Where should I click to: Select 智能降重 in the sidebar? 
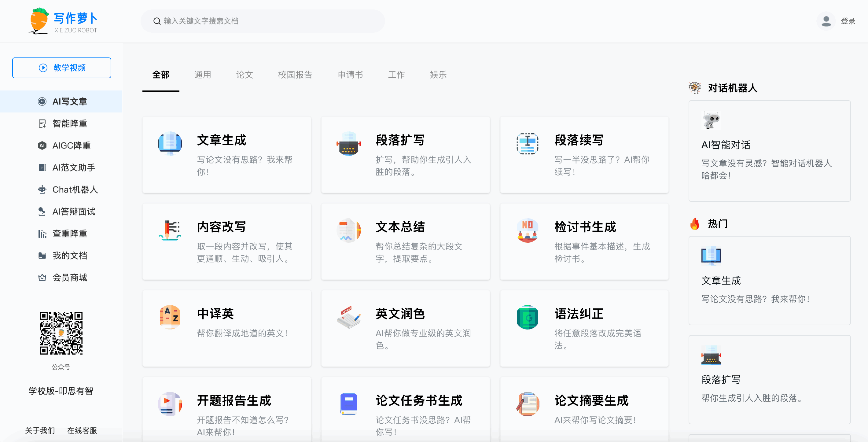point(61,123)
